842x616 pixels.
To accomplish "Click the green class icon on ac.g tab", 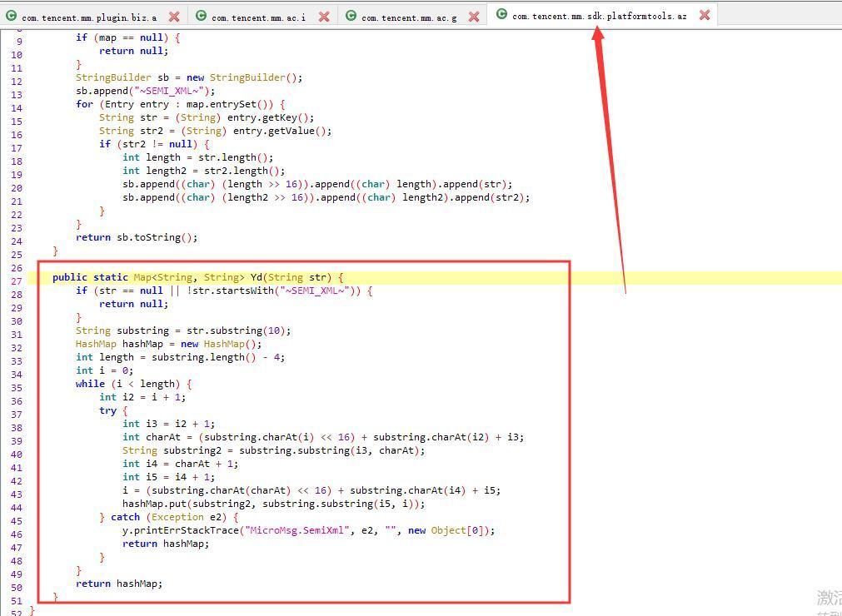I will 351,16.
